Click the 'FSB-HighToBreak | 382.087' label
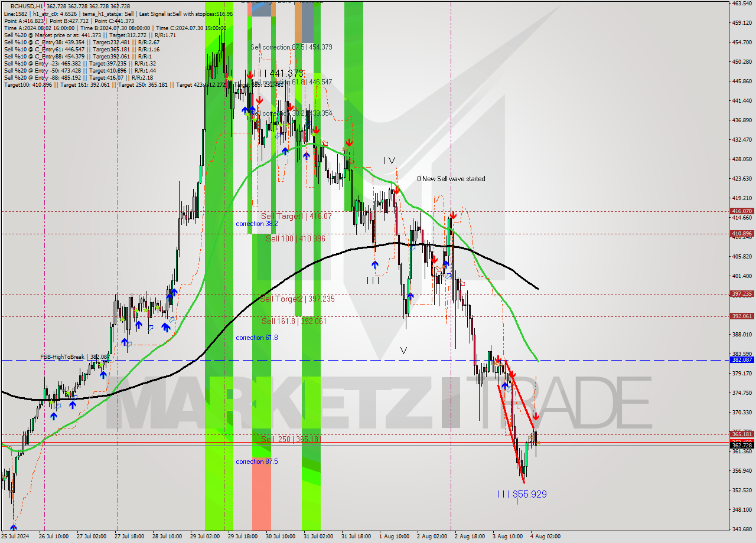This screenshot has width=756, height=543. point(75,357)
